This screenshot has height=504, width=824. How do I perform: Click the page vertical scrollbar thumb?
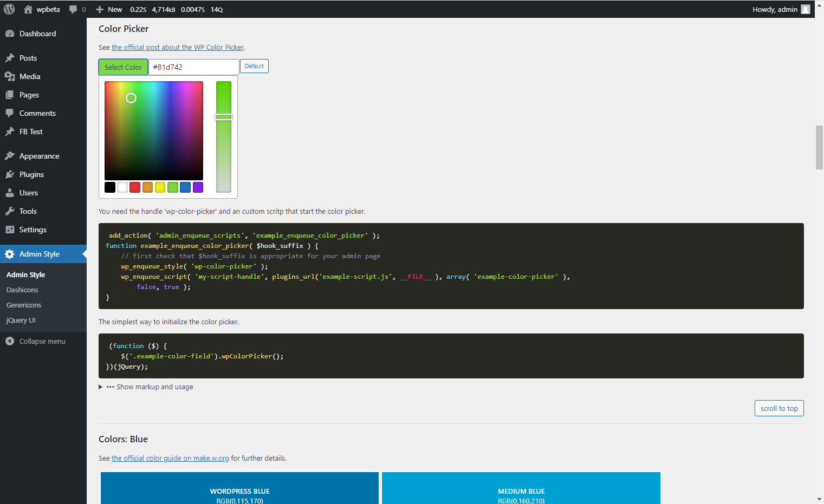(x=819, y=147)
